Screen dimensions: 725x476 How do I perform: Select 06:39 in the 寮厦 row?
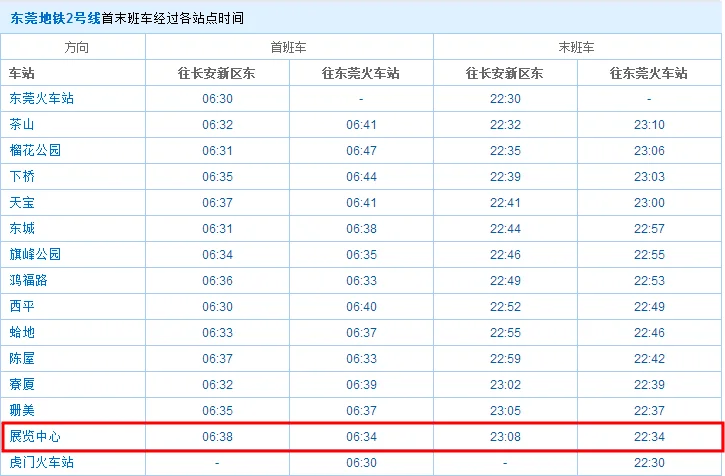[361, 384]
